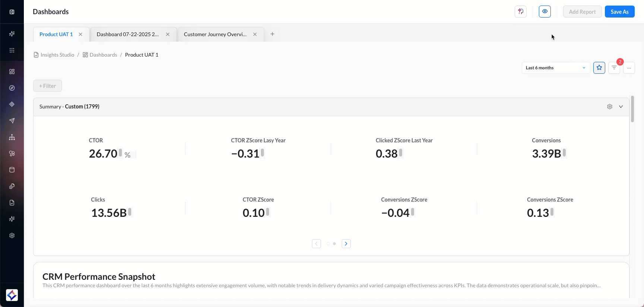Collapse the Summary section chevron
Image resolution: width=644 pixels, height=307 pixels.
(621, 107)
